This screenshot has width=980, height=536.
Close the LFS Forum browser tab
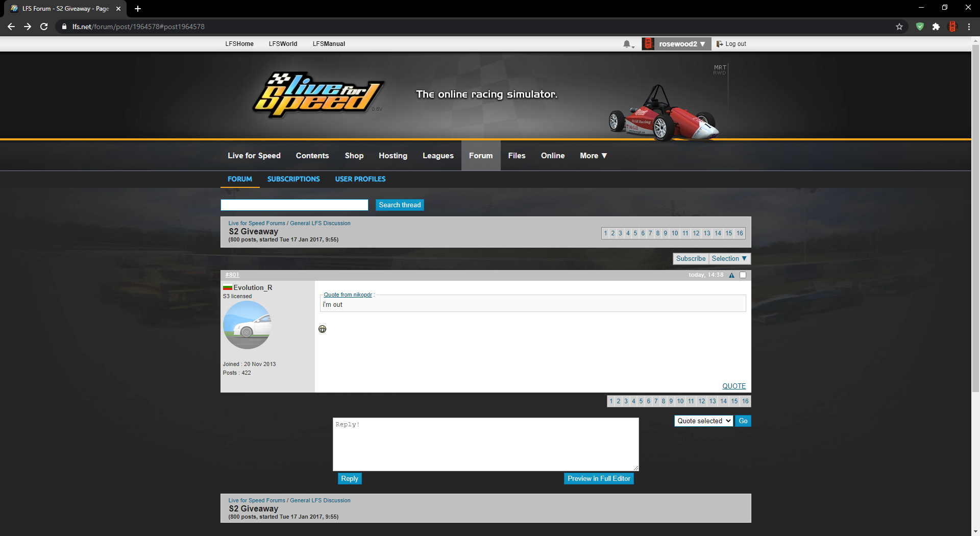point(118,9)
